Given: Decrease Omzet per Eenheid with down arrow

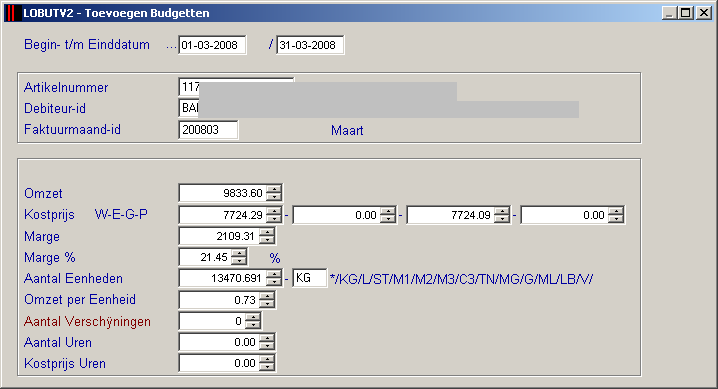Looking at the screenshot, I should 267,304.
